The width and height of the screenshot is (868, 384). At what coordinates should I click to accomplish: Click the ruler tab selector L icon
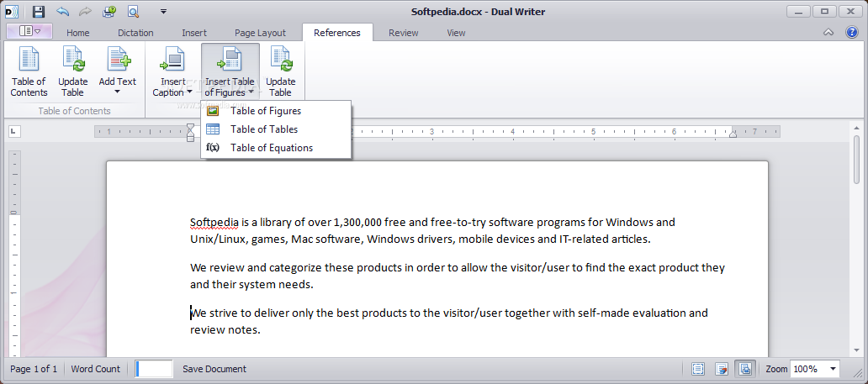click(13, 131)
